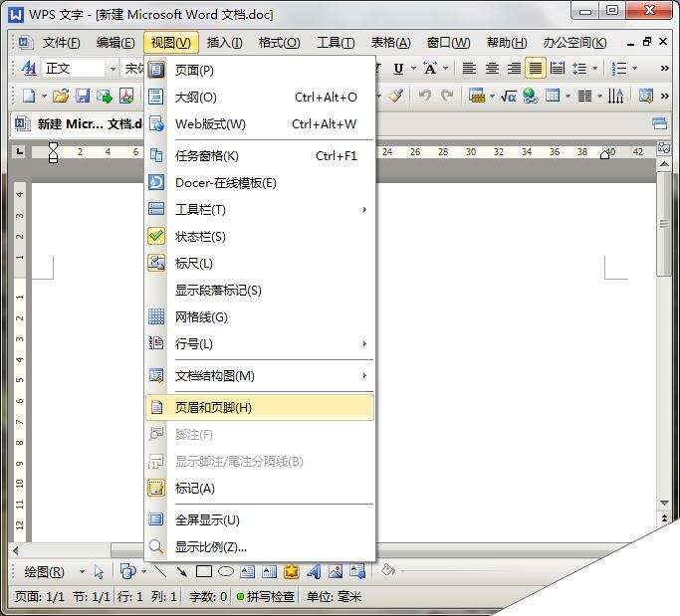Open the underline style dropdown arrow
The image size is (680, 616).
(x=413, y=68)
